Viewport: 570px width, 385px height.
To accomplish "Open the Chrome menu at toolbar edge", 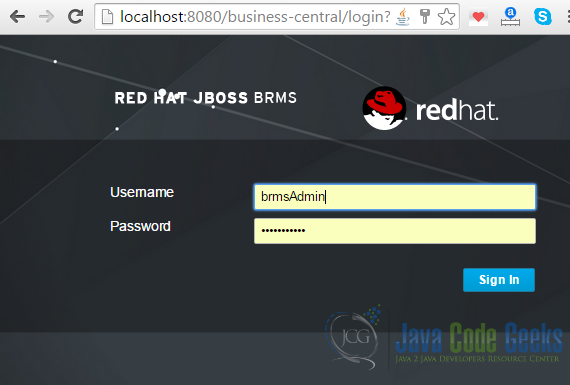I will click(x=568, y=17).
